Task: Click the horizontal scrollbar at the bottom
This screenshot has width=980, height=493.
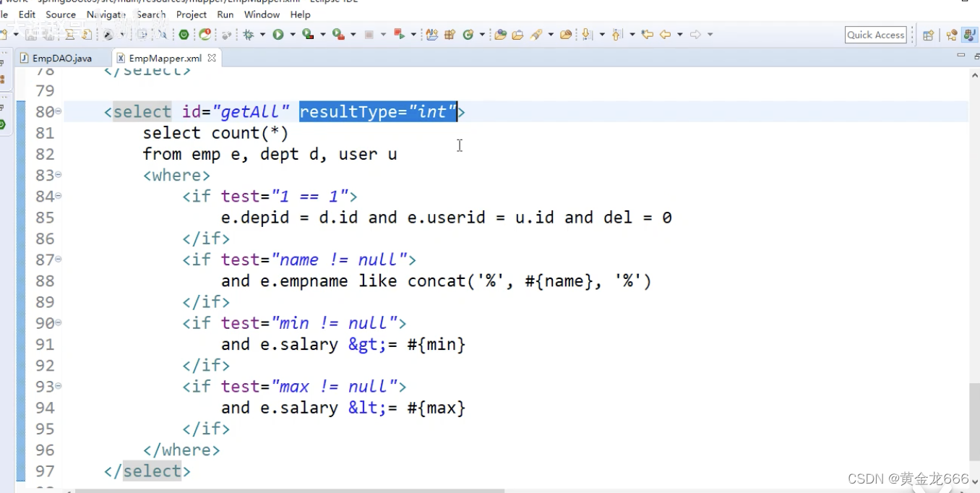Action: pyautogui.click(x=289, y=490)
